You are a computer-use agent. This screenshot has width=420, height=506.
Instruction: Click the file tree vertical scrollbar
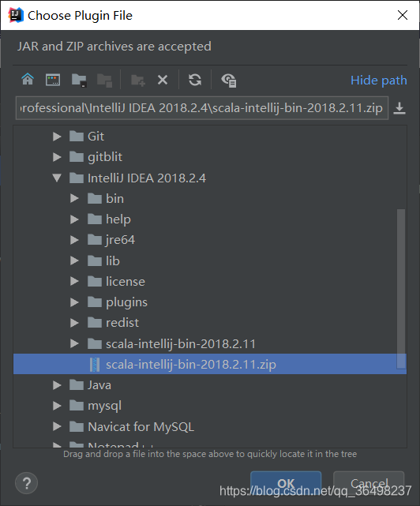pyautogui.click(x=401, y=288)
